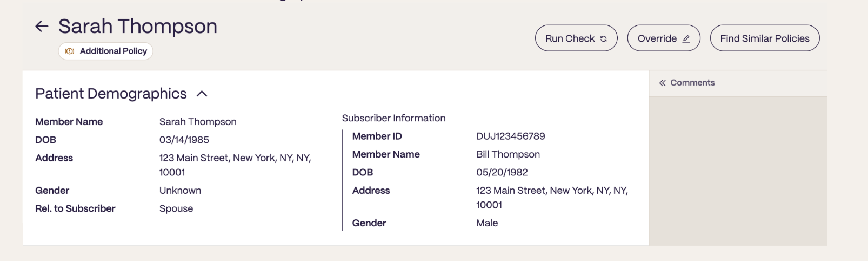The height and width of the screenshot is (261, 868).
Task: Click the Patient Demographics heading
Action: pyautogui.click(x=111, y=94)
